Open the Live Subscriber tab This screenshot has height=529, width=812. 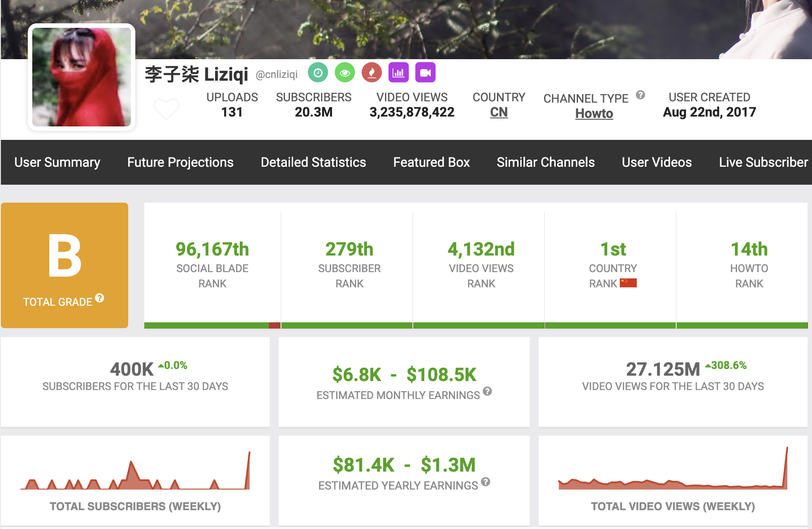tap(764, 162)
